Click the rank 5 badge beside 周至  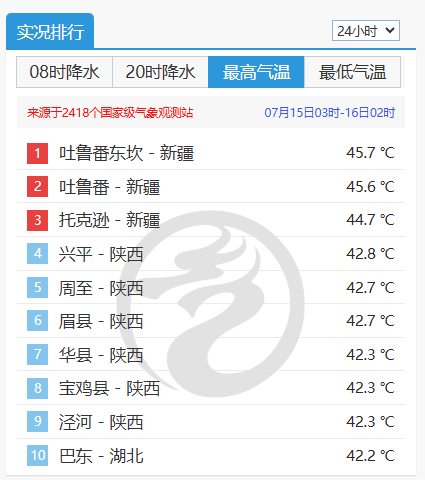37,287
